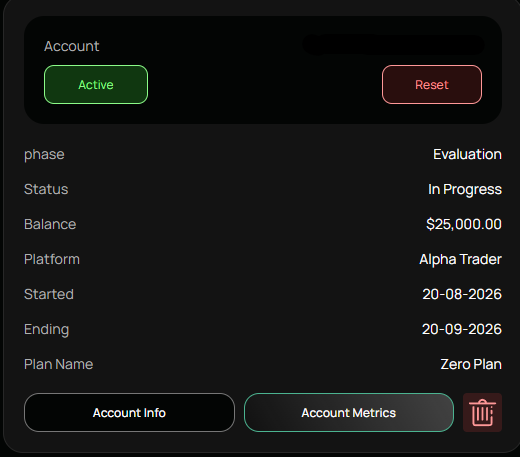Click the Status row label
The height and width of the screenshot is (457, 520).
click(x=46, y=189)
